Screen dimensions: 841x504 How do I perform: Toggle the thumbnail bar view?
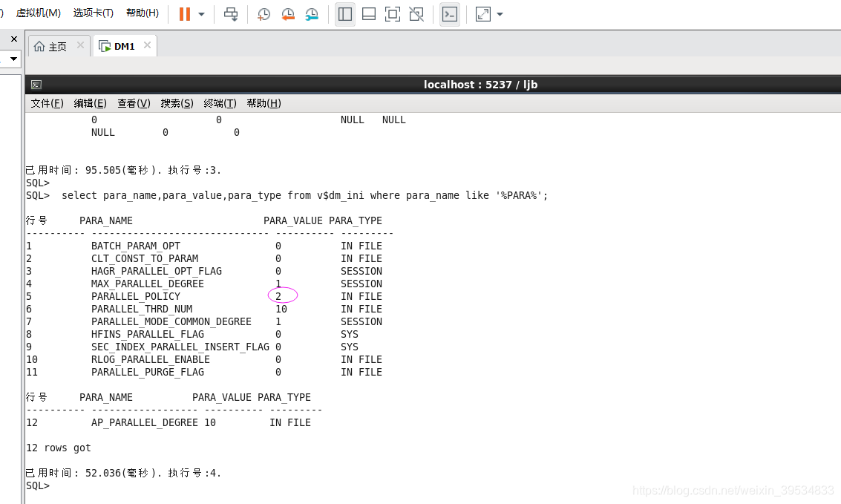tap(369, 14)
